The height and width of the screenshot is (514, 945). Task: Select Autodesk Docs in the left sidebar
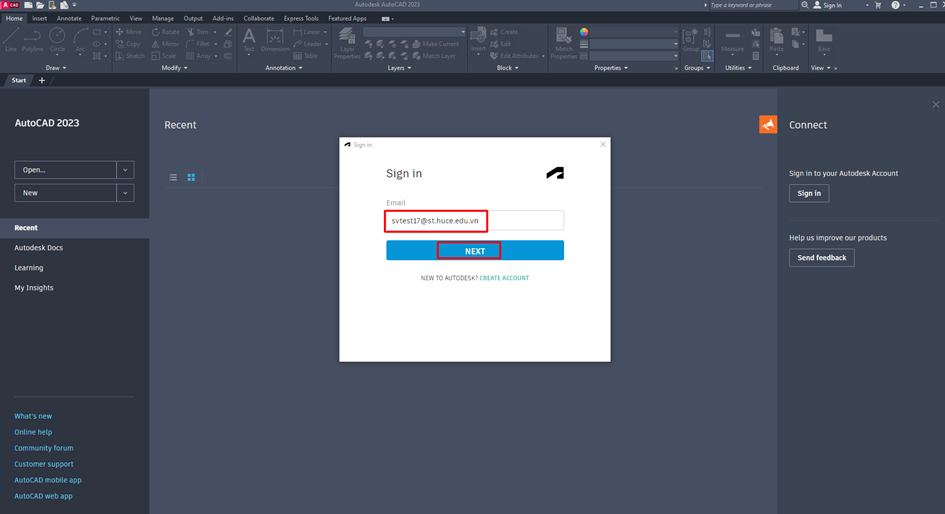(x=38, y=248)
